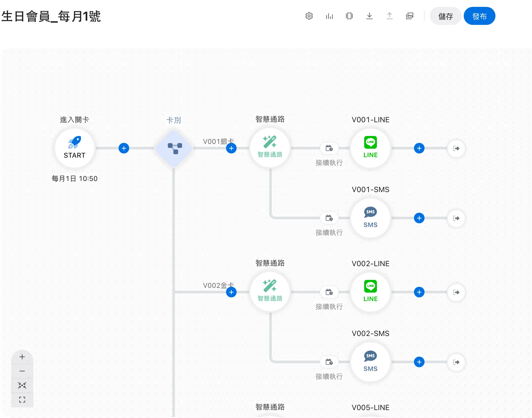
Task: Select the 智慧通路 node on V001 branch
Action: pos(270,148)
